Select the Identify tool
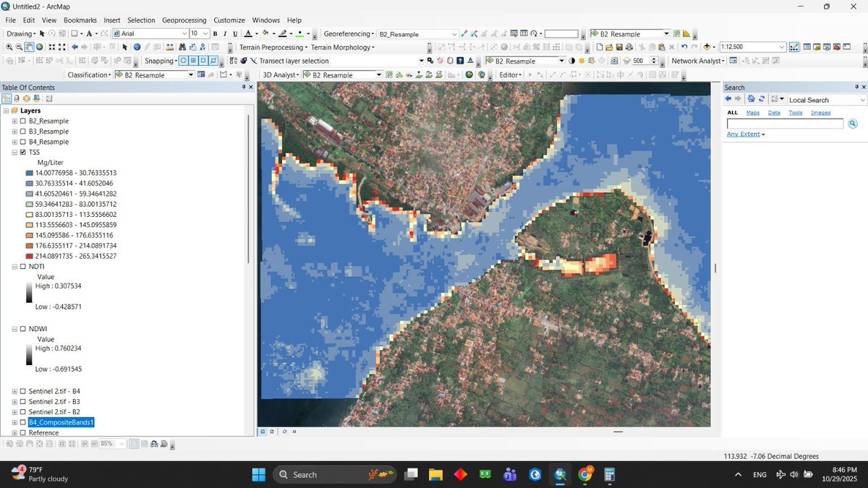Image resolution: width=868 pixels, height=488 pixels. (x=136, y=47)
